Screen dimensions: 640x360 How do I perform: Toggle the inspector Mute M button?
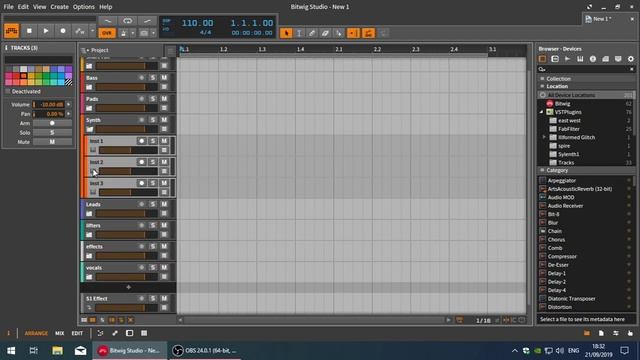click(52, 142)
